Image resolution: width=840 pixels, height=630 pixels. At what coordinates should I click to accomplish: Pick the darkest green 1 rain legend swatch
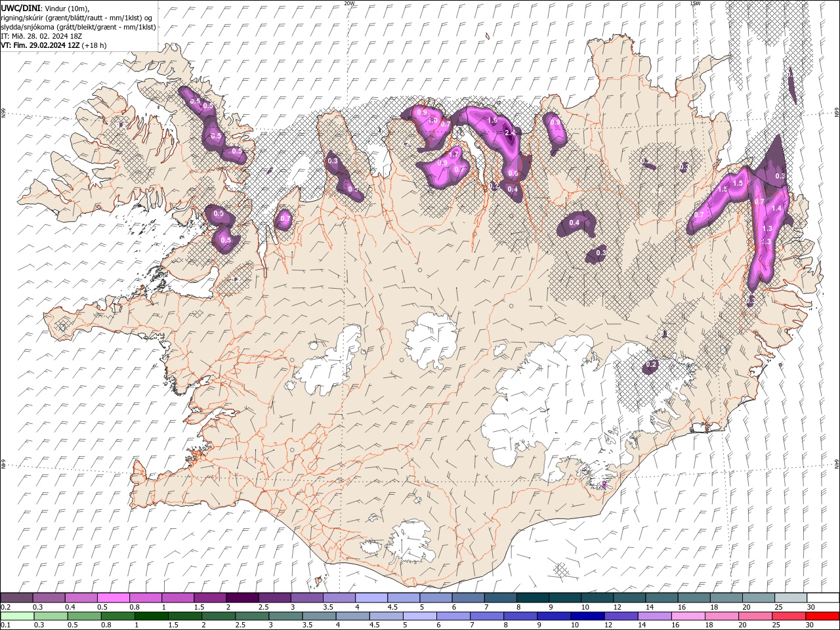click(x=152, y=616)
